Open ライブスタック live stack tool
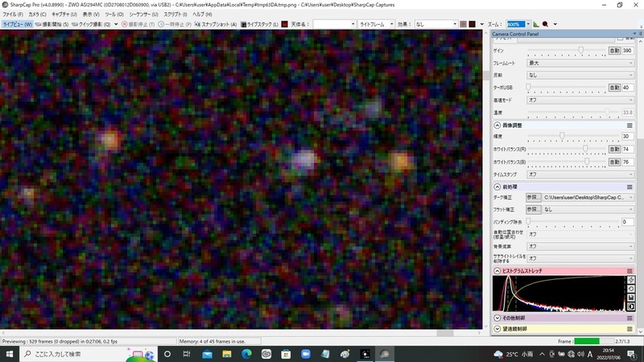The width and height of the screenshot is (644, 362). coord(259,24)
